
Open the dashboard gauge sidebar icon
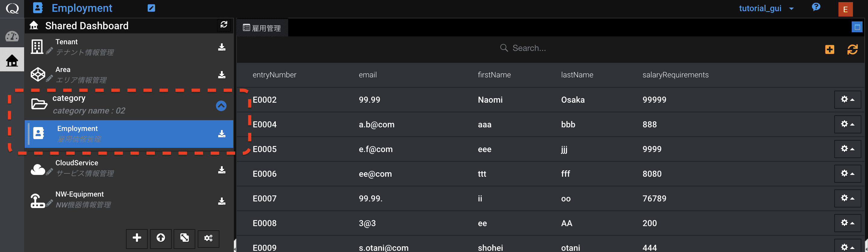(x=12, y=36)
